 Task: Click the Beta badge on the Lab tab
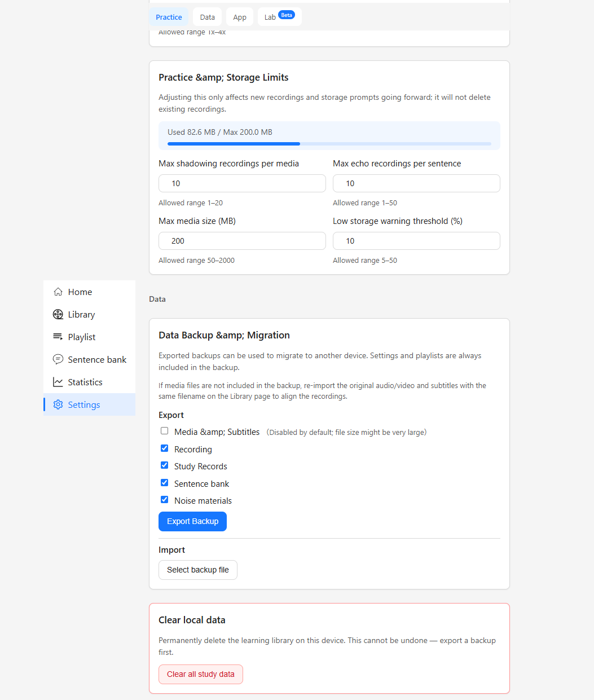click(287, 15)
